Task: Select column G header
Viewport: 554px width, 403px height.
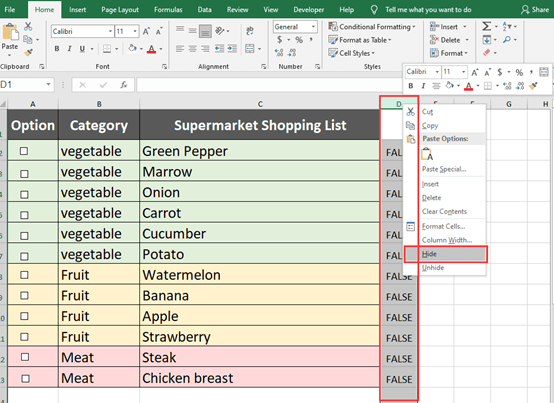Action: pos(509,104)
